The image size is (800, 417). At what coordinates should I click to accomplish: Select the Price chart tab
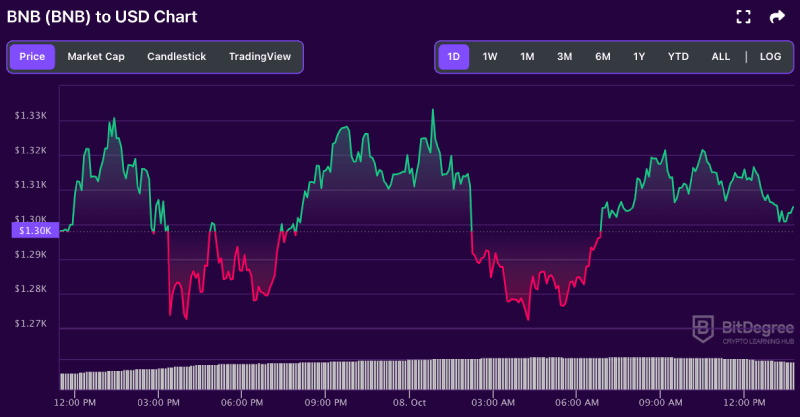[x=32, y=57]
